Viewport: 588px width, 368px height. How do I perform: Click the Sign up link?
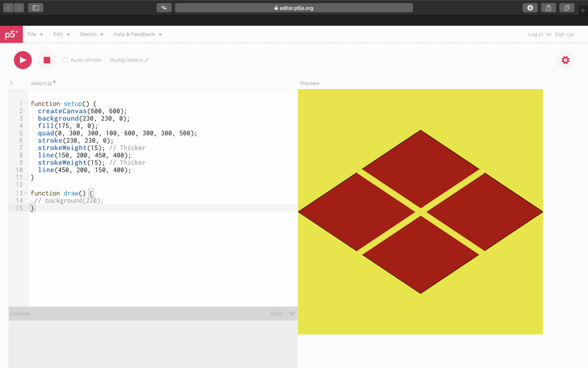pyautogui.click(x=564, y=34)
